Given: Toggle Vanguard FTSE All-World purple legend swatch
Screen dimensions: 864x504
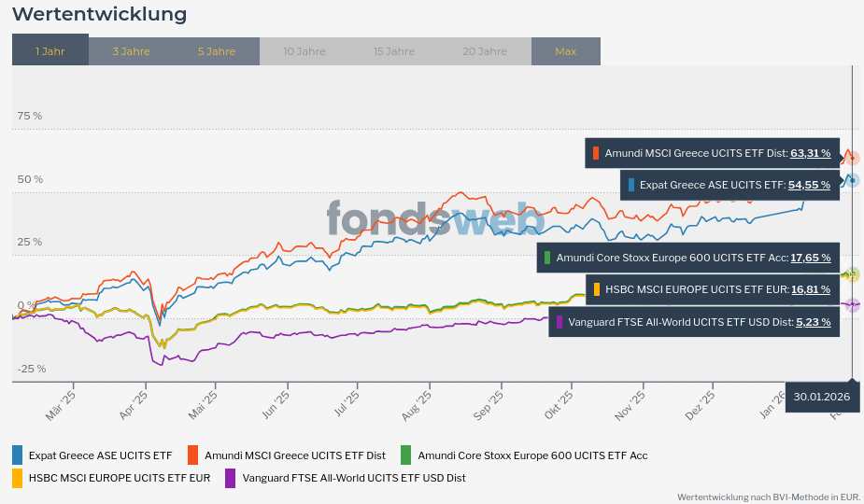Looking at the screenshot, I should 231,478.
